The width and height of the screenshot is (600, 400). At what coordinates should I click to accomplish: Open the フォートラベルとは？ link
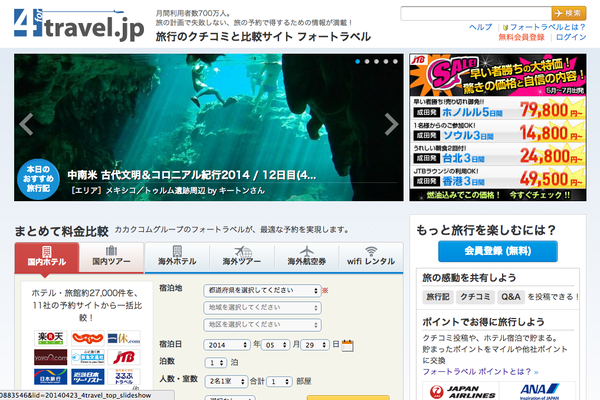(547, 27)
